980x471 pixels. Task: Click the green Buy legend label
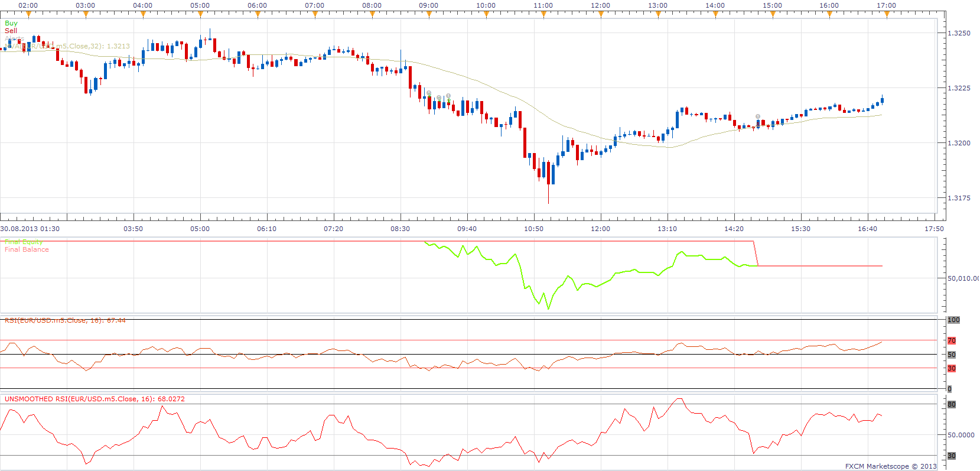11,23
